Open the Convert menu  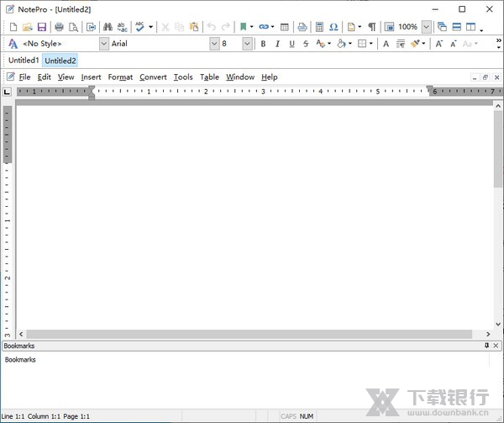coord(153,77)
